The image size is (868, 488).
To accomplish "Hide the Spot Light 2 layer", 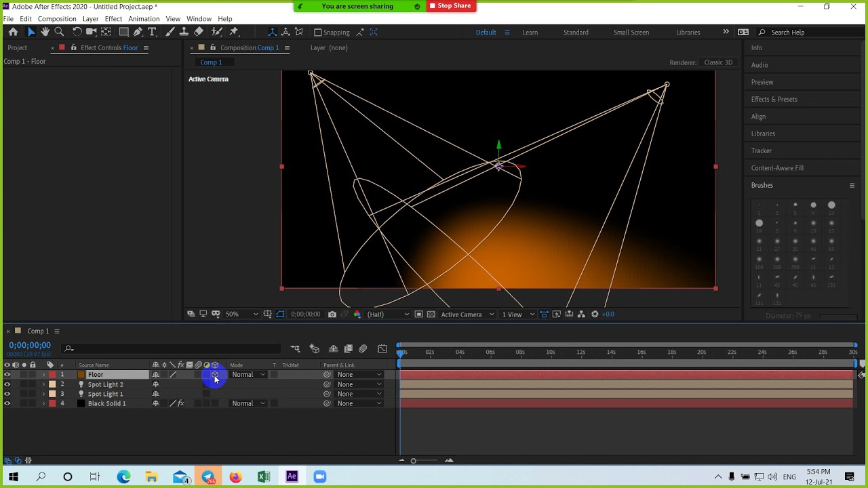I will (7, 384).
